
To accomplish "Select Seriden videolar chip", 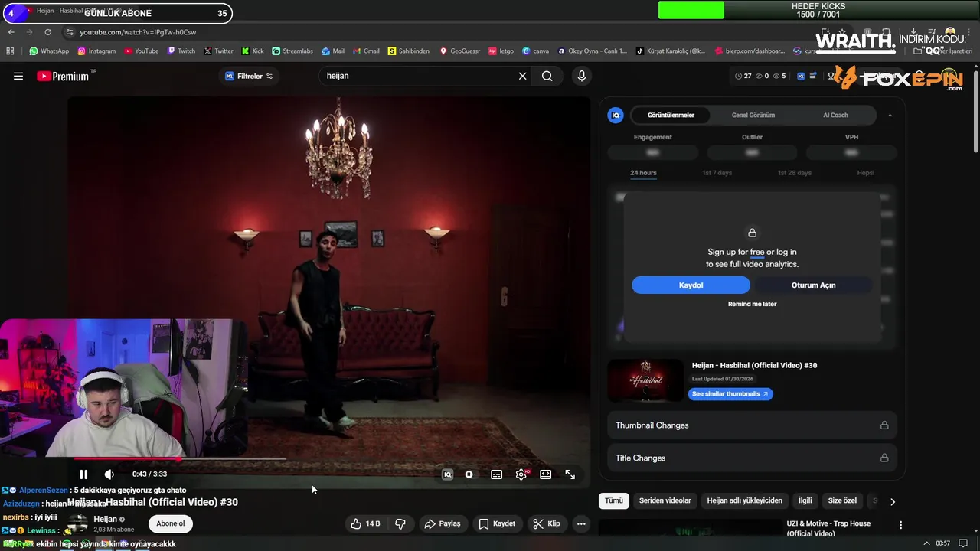I will pos(665,500).
